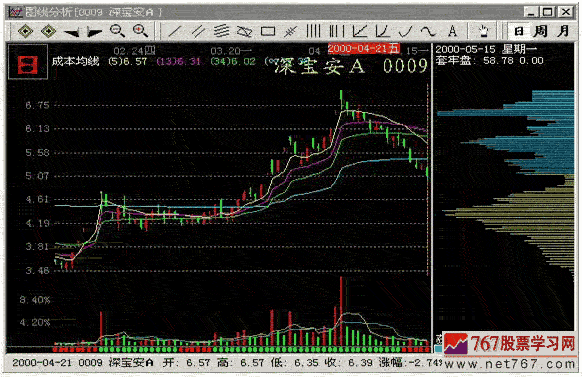Click the (34)6.02 moving average value
This screenshot has width=582, height=377.
pos(233,62)
